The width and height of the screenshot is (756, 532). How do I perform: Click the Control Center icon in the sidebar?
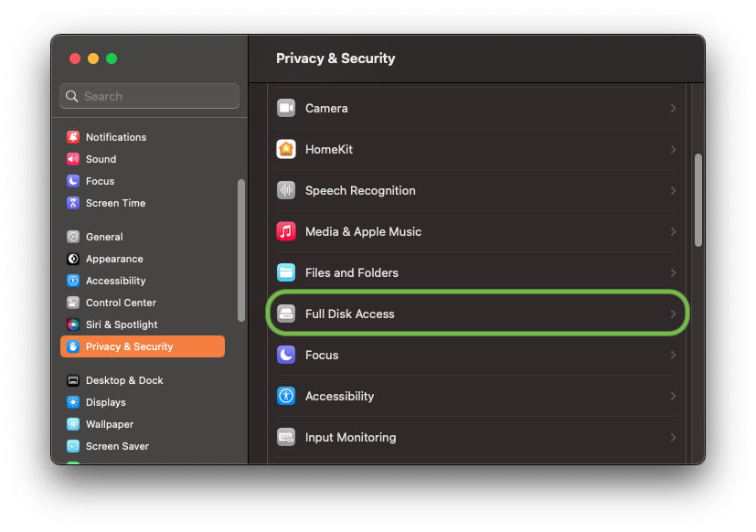73,303
